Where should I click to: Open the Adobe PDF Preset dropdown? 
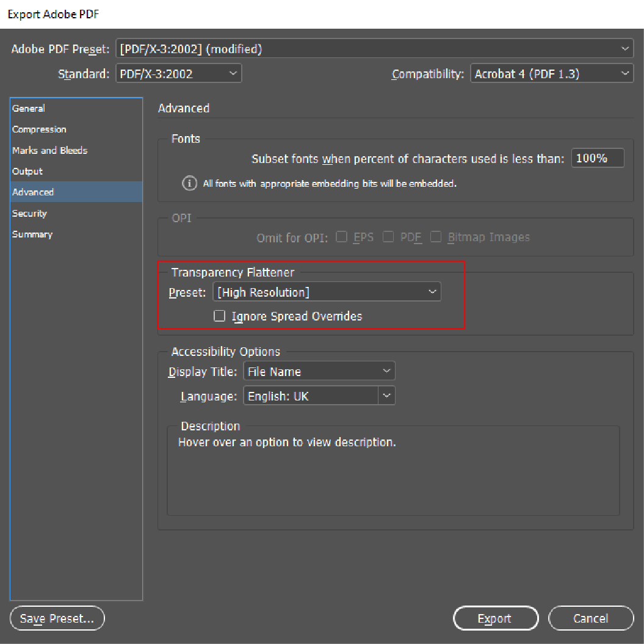click(375, 49)
